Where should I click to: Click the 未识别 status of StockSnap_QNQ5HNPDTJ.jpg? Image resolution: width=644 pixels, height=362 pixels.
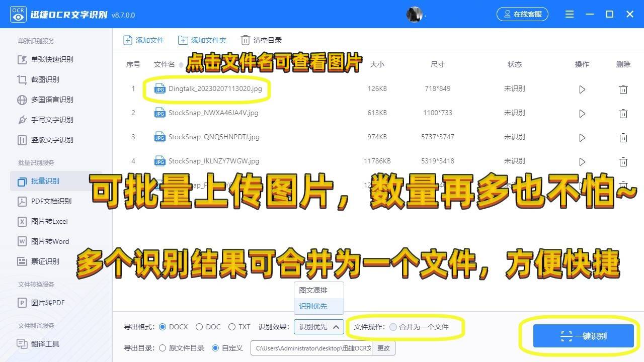[x=515, y=137]
